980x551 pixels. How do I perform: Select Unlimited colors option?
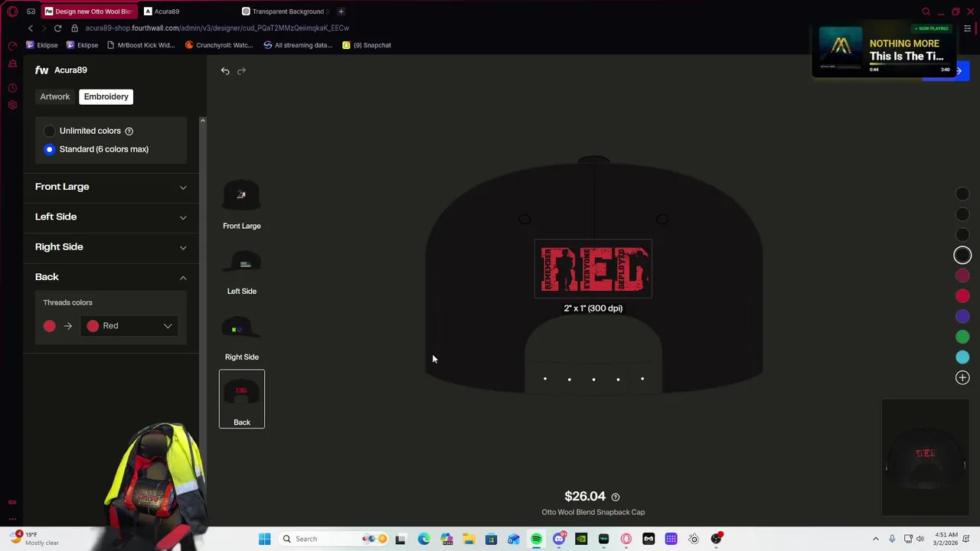[x=50, y=131]
